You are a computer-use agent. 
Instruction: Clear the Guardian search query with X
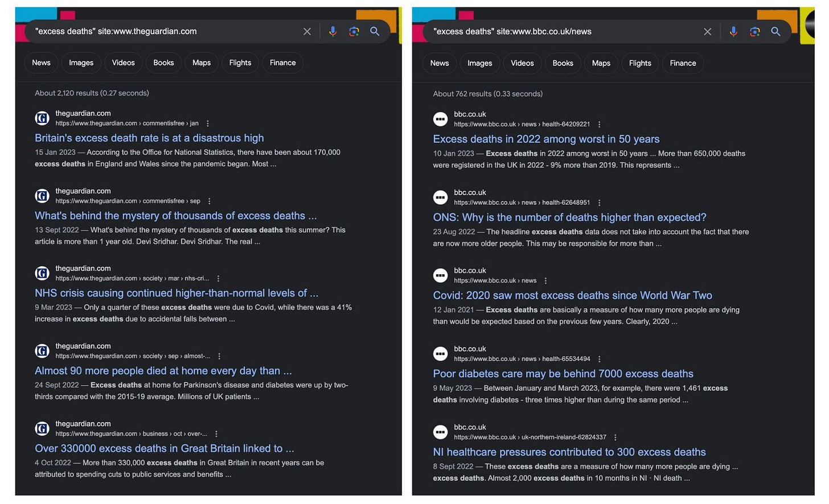tap(307, 31)
